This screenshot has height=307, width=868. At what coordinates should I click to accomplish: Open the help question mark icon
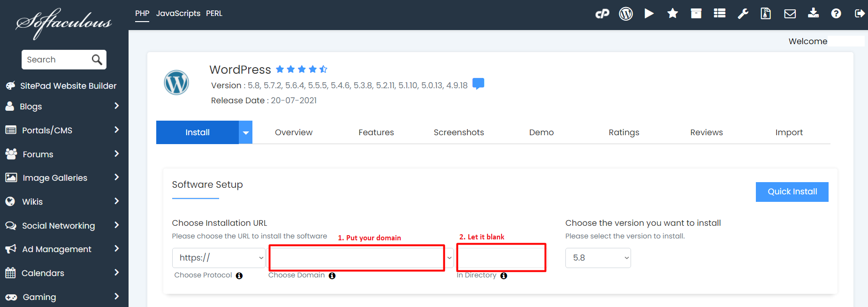coord(836,14)
